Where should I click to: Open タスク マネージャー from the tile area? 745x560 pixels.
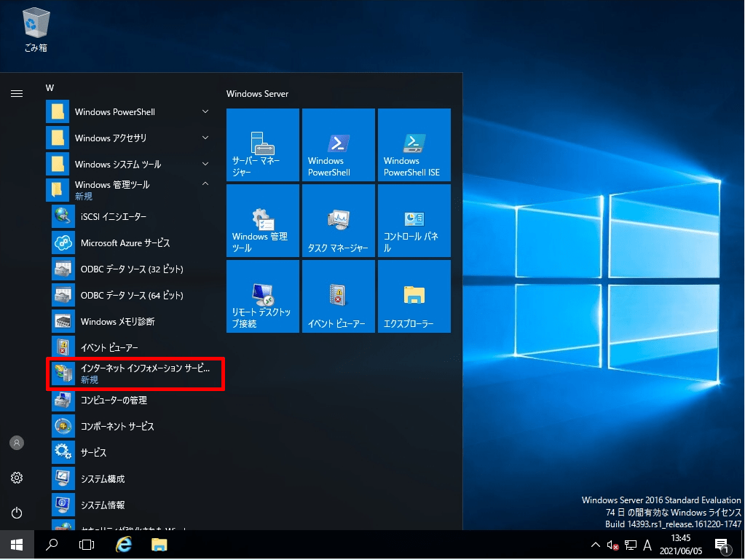point(338,221)
